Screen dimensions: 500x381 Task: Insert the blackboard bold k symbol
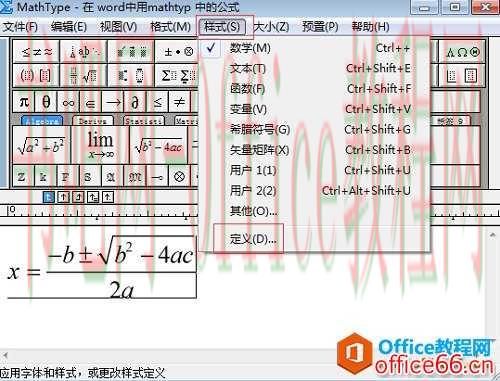pyautogui.click(x=43, y=176)
